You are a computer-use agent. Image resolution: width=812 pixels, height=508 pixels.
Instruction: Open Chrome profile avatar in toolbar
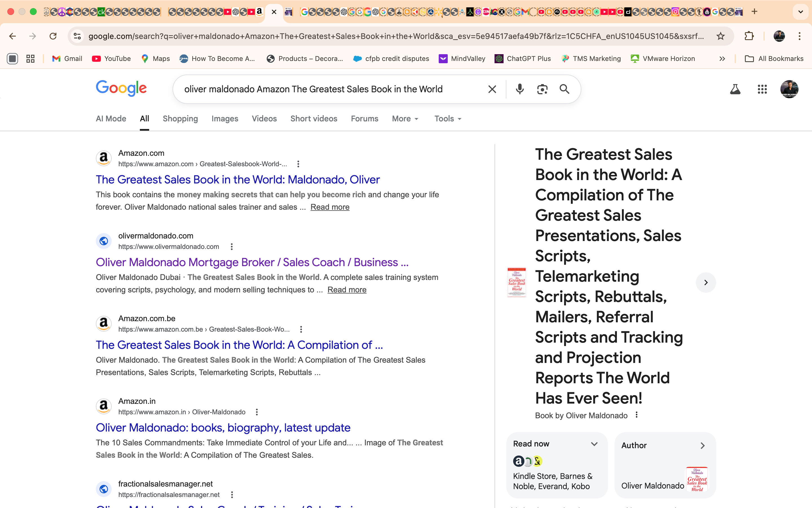(779, 36)
